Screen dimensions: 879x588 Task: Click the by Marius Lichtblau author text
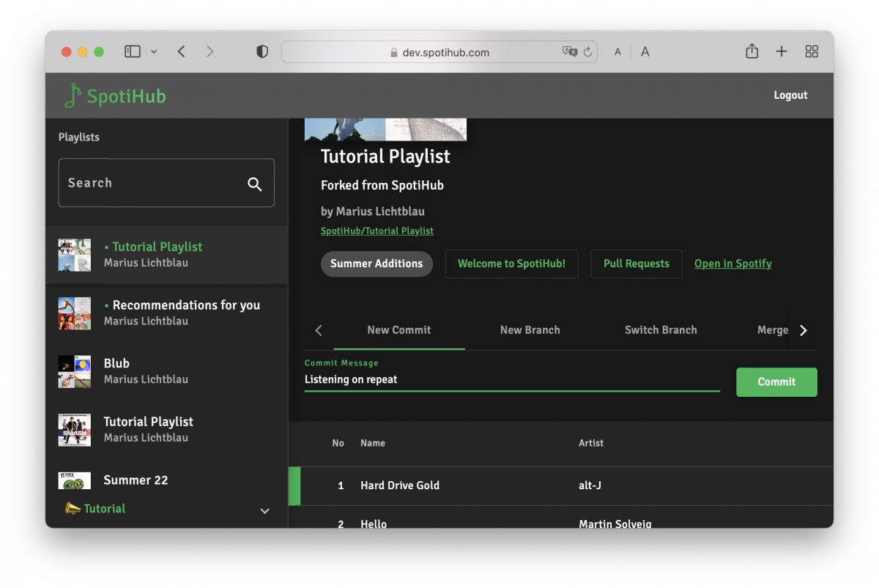pyautogui.click(x=373, y=212)
